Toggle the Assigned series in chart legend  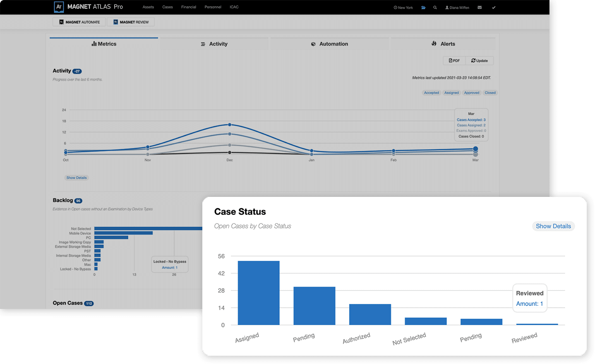pyautogui.click(x=451, y=93)
